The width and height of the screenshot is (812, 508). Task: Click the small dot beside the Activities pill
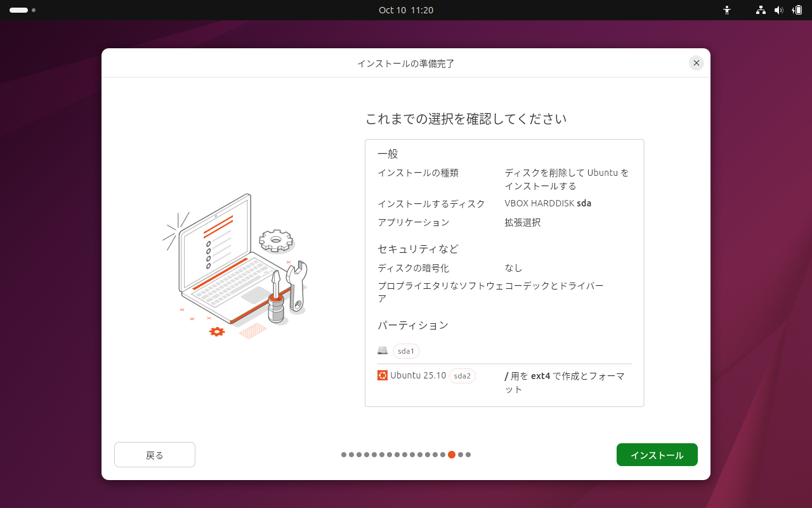coord(33,10)
